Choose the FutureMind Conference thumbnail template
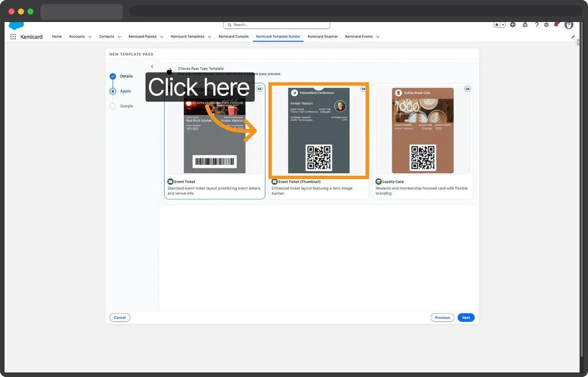This screenshot has height=377, width=588. 319,130
